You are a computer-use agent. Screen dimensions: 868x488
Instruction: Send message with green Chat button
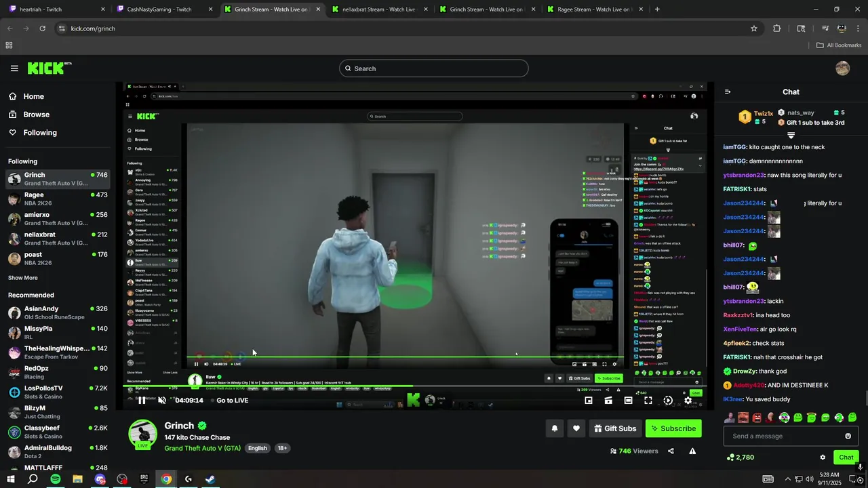click(x=846, y=457)
